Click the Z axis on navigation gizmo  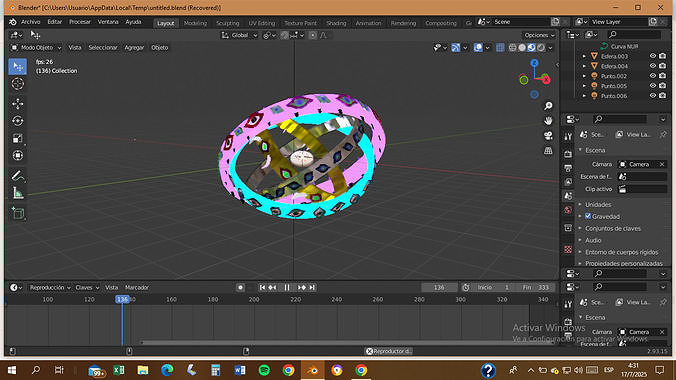tap(535, 63)
